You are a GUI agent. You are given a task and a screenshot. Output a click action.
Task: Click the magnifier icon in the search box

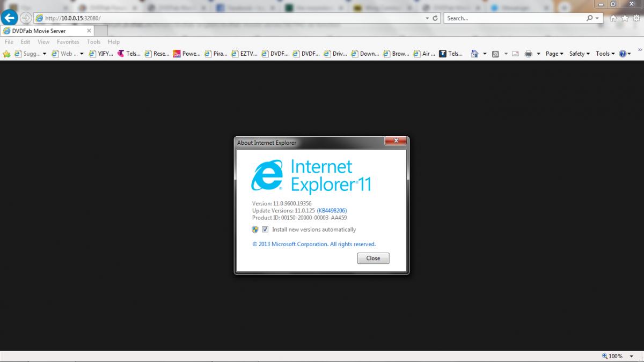[x=590, y=18]
